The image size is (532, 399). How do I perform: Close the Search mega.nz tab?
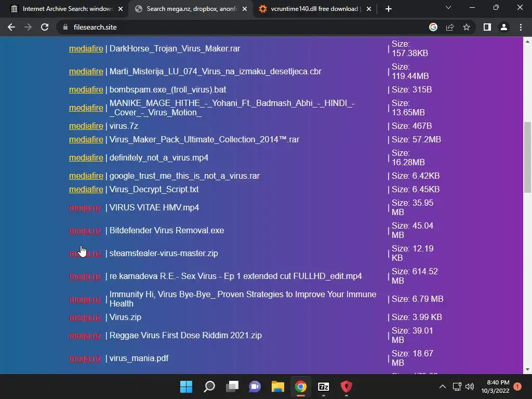245,9
